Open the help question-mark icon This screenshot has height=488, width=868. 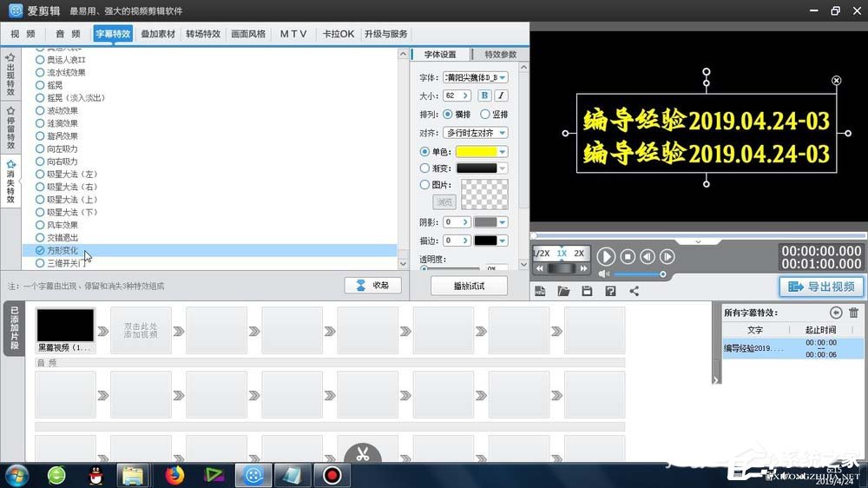point(610,291)
